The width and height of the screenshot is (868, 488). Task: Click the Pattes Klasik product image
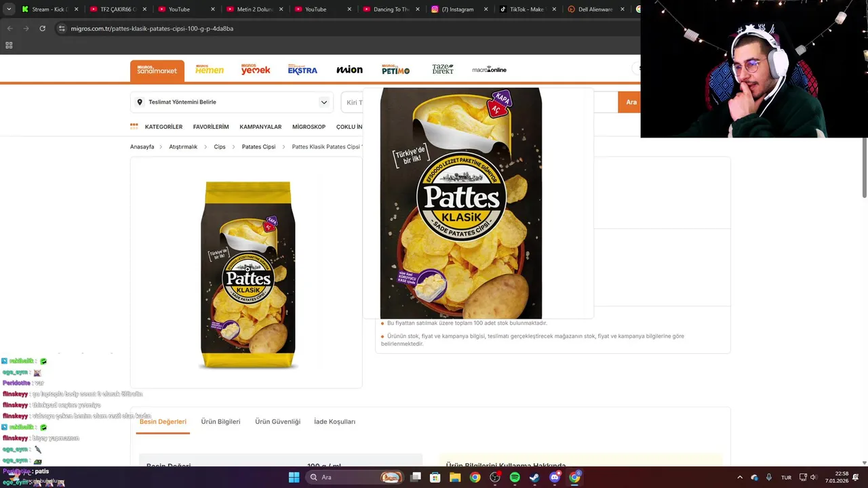248,274
